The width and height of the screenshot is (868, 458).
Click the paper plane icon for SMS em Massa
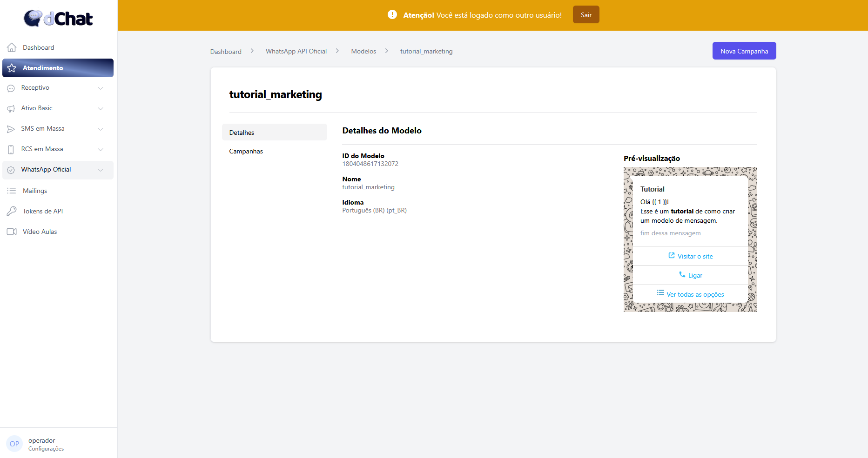11,129
